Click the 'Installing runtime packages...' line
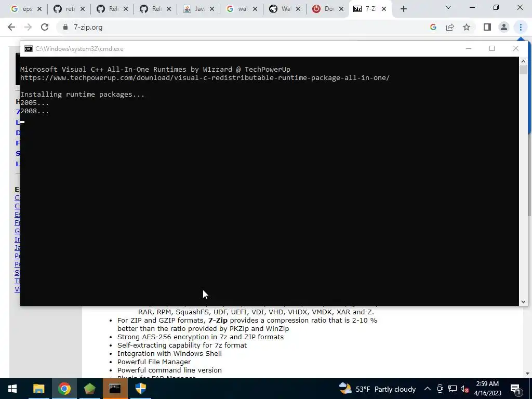532x399 pixels. pyautogui.click(x=83, y=95)
